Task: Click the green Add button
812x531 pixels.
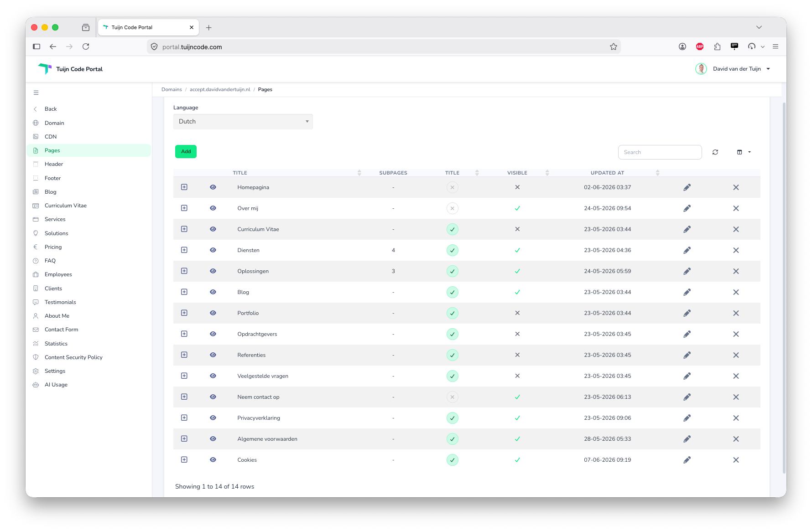Action: tap(186, 152)
